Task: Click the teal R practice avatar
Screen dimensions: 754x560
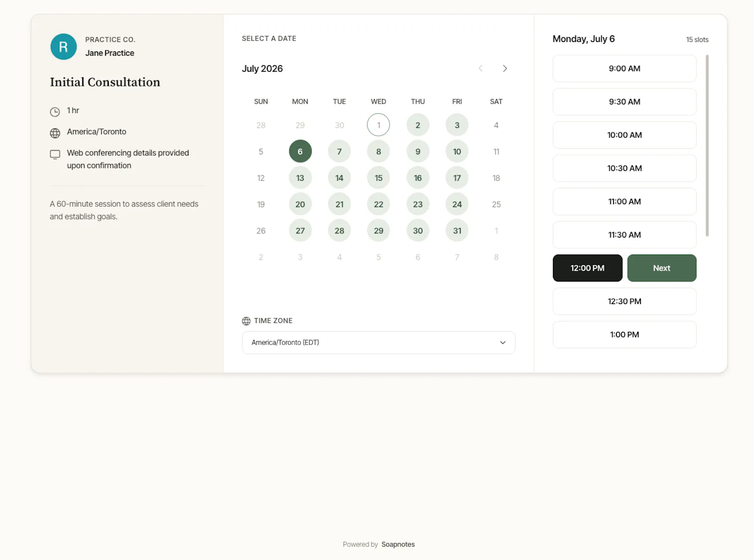Action: (64, 47)
